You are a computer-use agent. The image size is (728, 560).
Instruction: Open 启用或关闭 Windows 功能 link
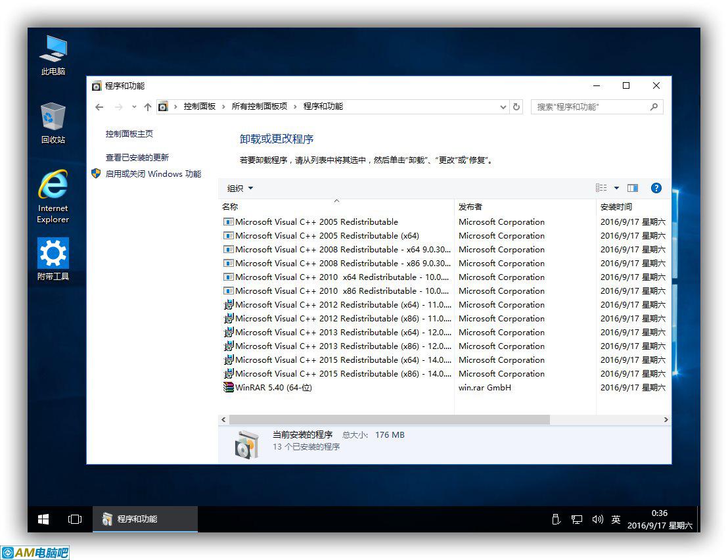point(153,174)
